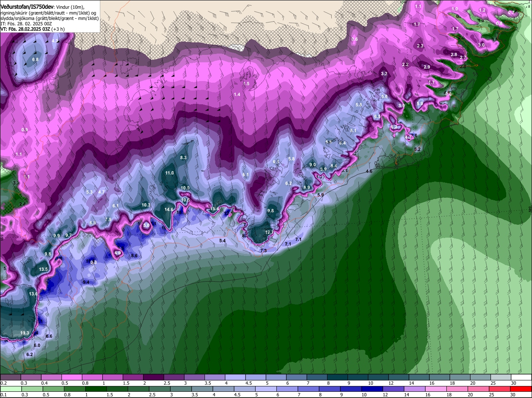The height and width of the screenshot is (398, 532).
Task: Click the 1.2 value on the map
Action: coord(482,10)
